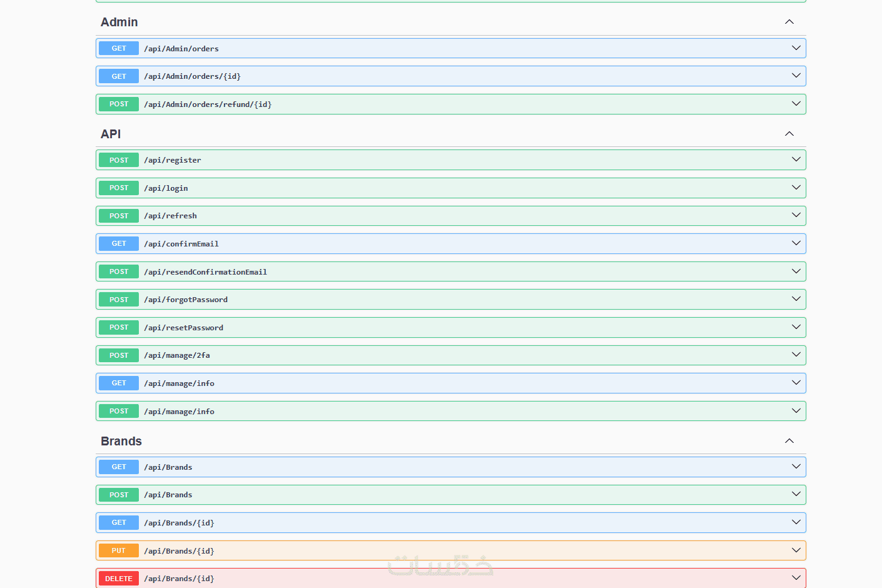Click the API section title
Viewport: 882px width, 588px height.
(x=111, y=134)
